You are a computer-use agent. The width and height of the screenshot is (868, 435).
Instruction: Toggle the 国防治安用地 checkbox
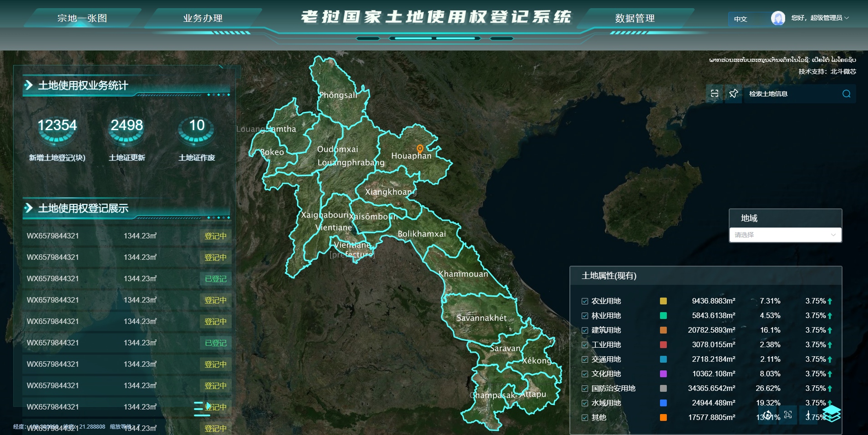click(585, 389)
